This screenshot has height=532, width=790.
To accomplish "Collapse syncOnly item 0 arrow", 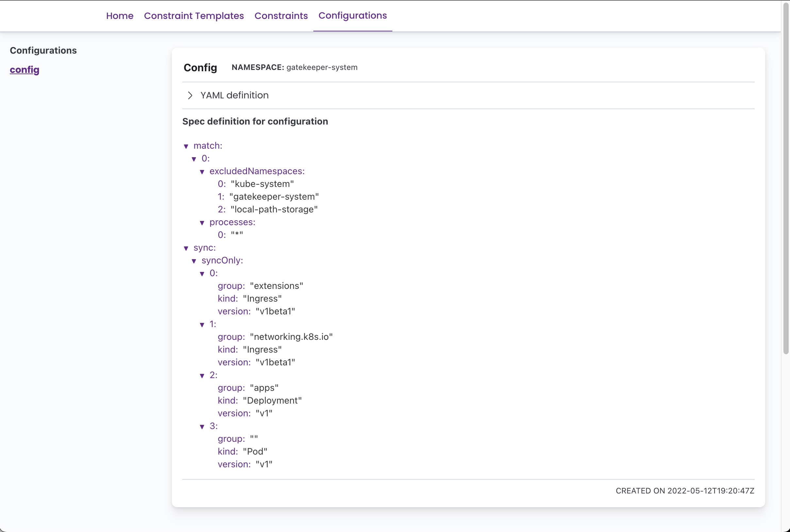I will tap(202, 274).
